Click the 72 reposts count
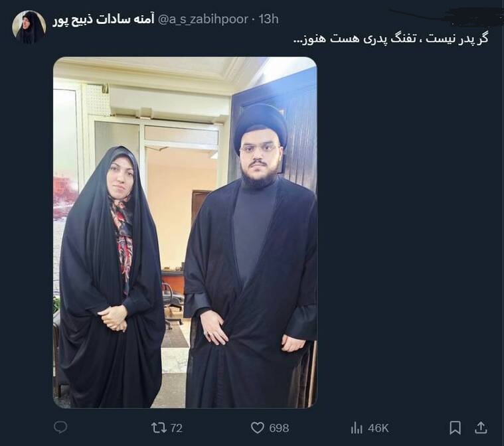 (x=176, y=428)
